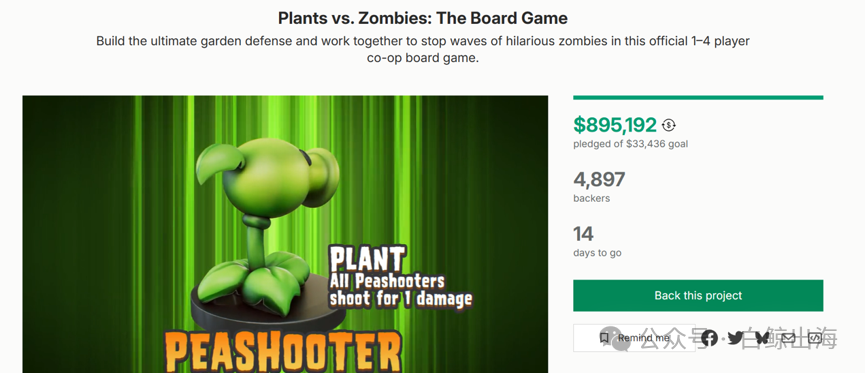Viewport: 865px width, 373px height.
Task: Open the embed code icon
Action: (x=815, y=338)
